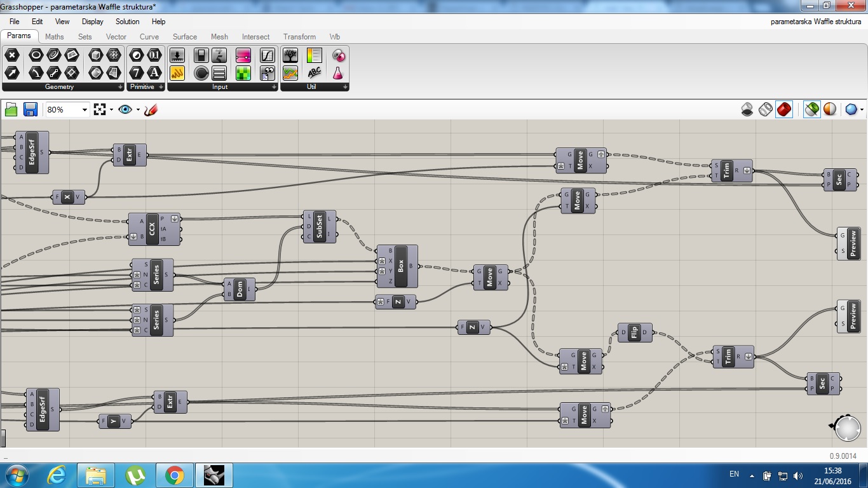The width and height of the screenshot is (868, 488).
Task: Pick the pink flask util icon
Action: click(339, 73)
